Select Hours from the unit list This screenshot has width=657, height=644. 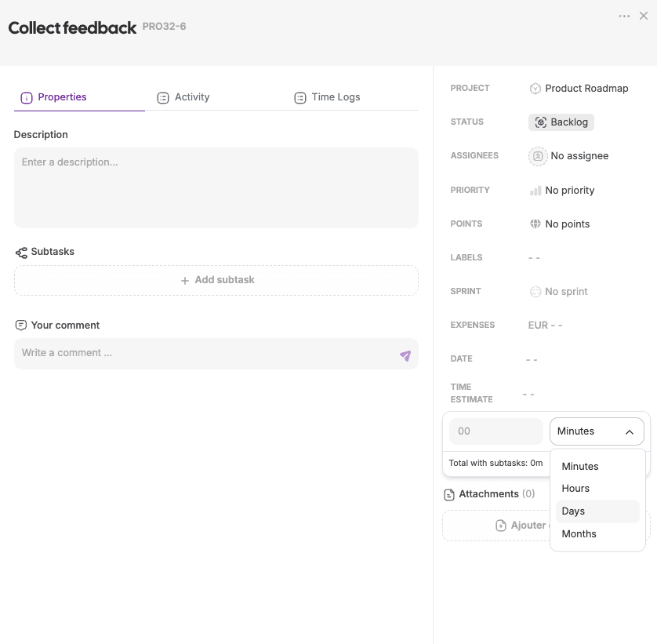coord(597,489)
